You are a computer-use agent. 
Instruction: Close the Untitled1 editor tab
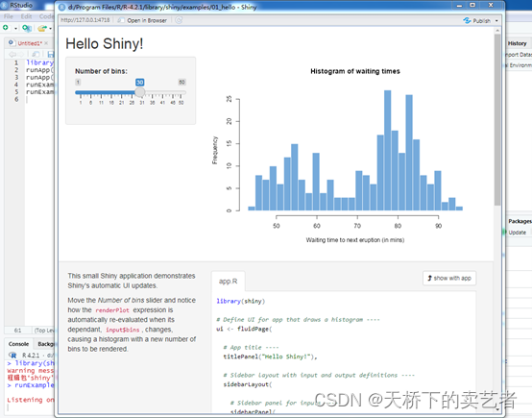point(46,43)
